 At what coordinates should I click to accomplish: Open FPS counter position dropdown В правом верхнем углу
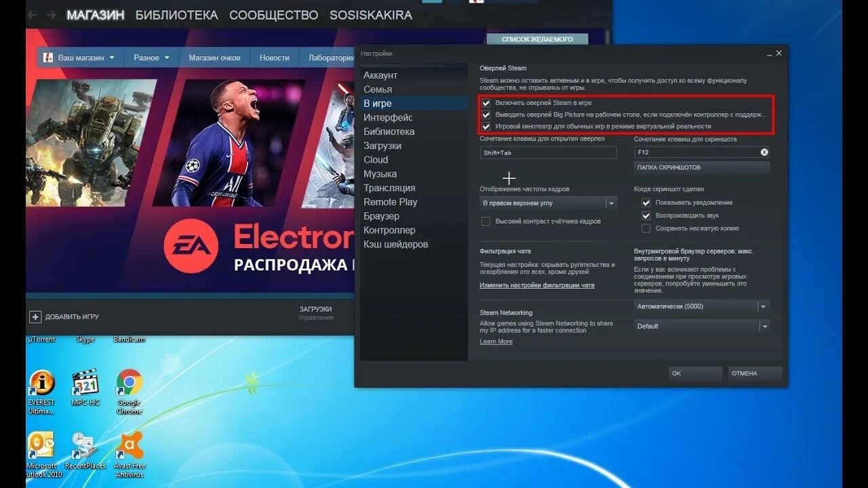pos(548,203)
